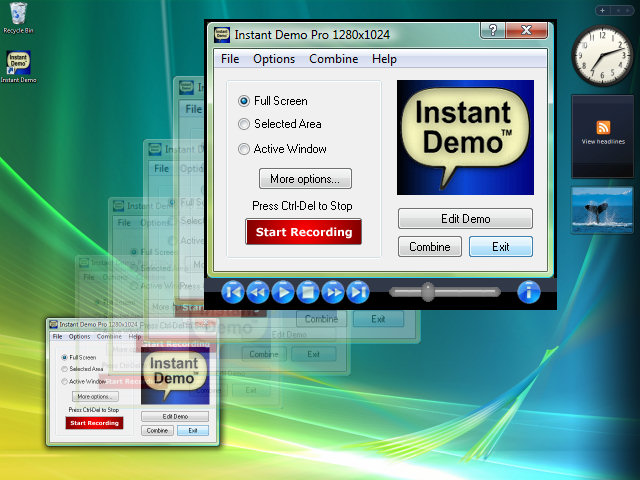This screenshot has height=480, width=640.
Task: Click Start Recording in large window
Action: (304, 232)
